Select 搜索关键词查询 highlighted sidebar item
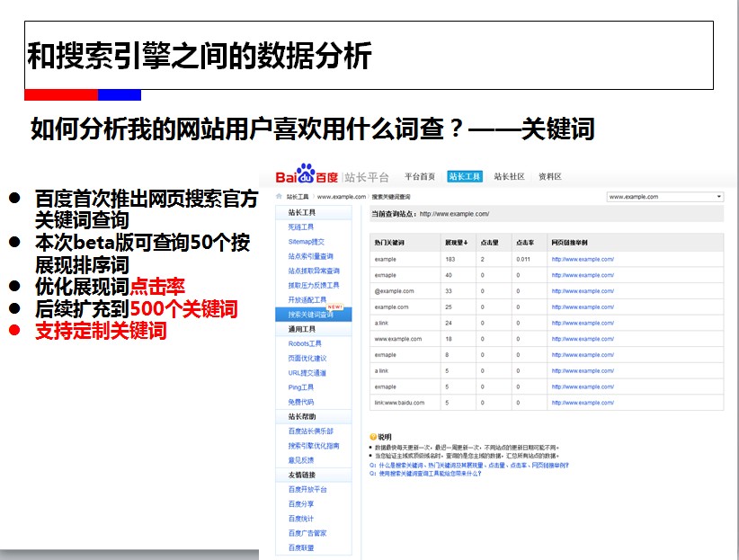This screenshot has height=560, width=739. click(314, 315)
